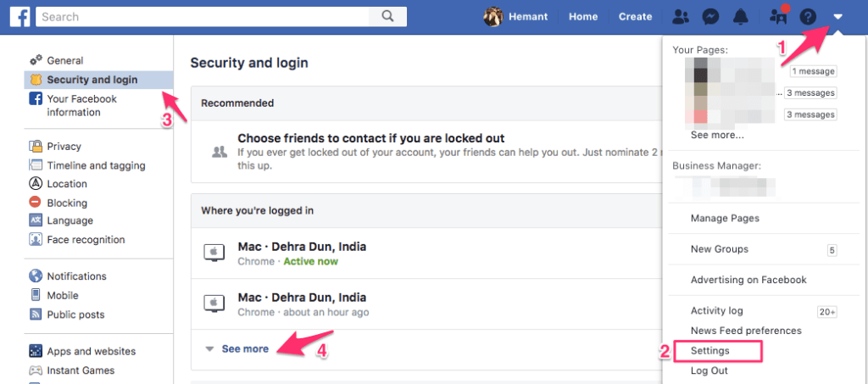Viewport: 868px width, 384px height.
Task: Go to Home in the top bar
Action: coord(583,17)
